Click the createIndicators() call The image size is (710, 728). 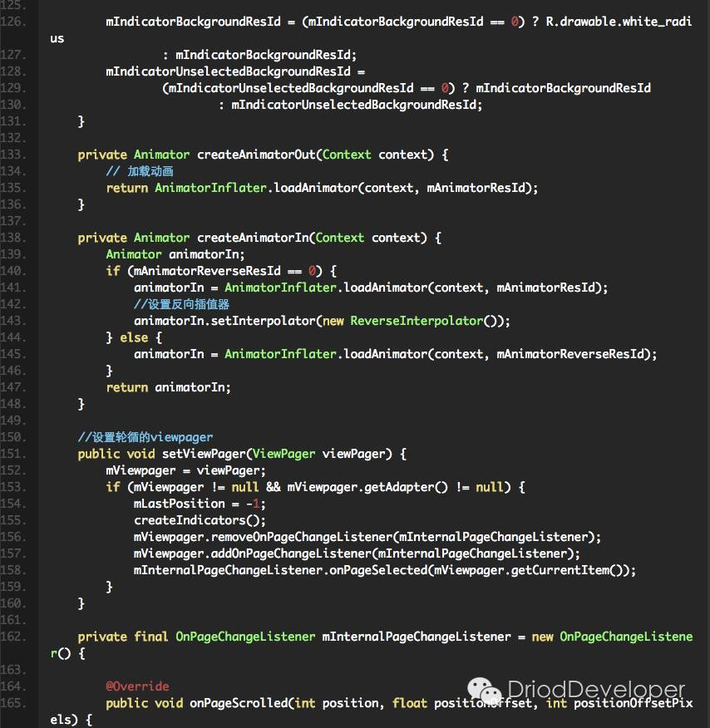(200, 520)
